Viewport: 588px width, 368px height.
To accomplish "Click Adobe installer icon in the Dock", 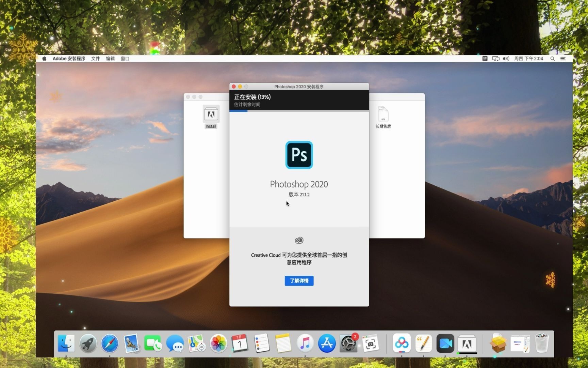I will pos(467,343).
